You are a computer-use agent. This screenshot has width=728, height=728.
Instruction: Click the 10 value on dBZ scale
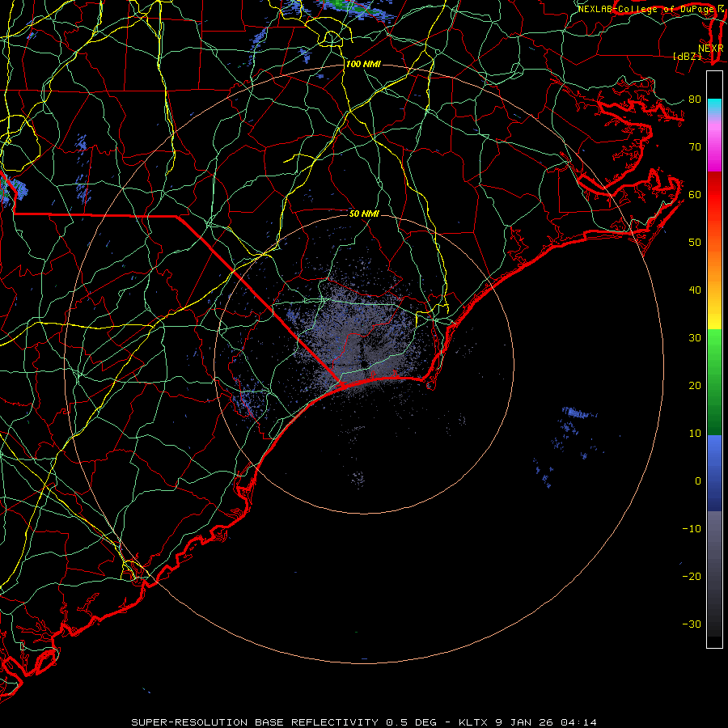pyautogui.click(x=695, y=434)
